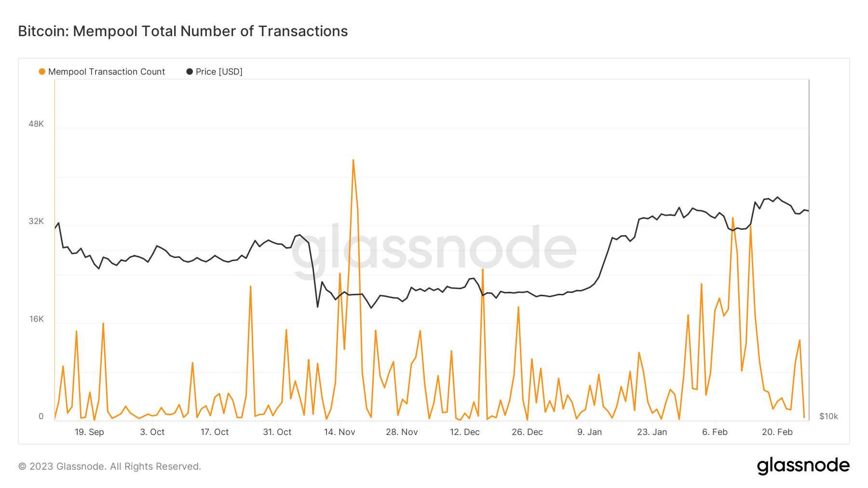
Task: Click the tallest orange mempool spike peak
Action: pyautogui.click(x=353, y=160)
